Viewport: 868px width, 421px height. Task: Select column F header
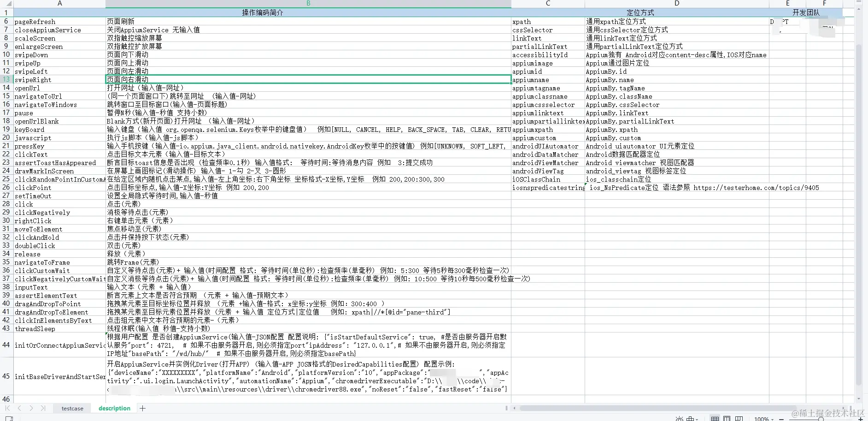click(x=824, y=4)
